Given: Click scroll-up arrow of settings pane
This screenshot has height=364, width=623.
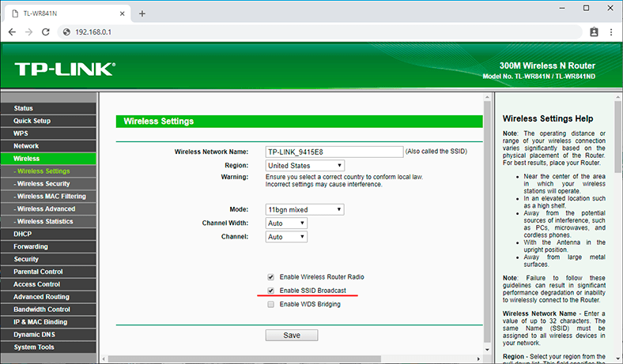Looking at the screenshot, I should click(x=487, y=97).
